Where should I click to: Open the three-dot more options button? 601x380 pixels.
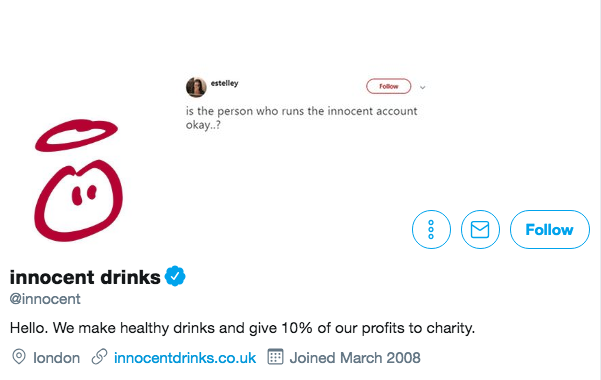(431, 229)
